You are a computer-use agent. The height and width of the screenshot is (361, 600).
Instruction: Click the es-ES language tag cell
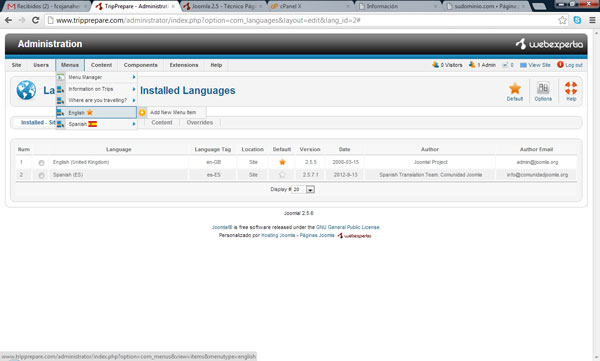pyautogui.click(x=214, y=175)
